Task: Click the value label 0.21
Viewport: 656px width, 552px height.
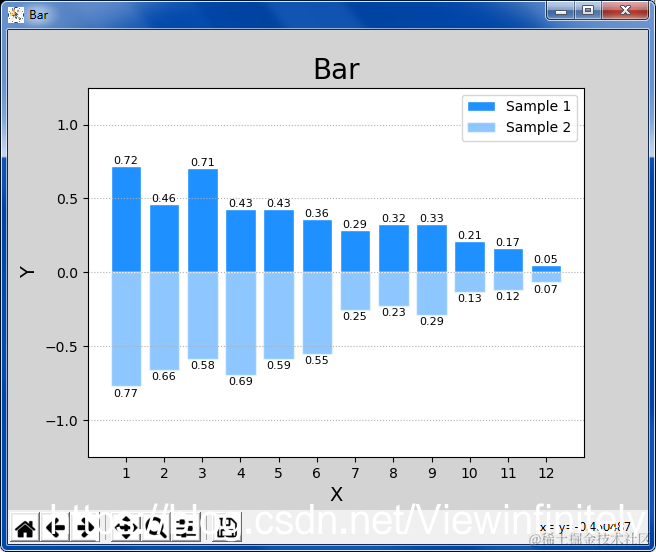Action: pos(470,235)
